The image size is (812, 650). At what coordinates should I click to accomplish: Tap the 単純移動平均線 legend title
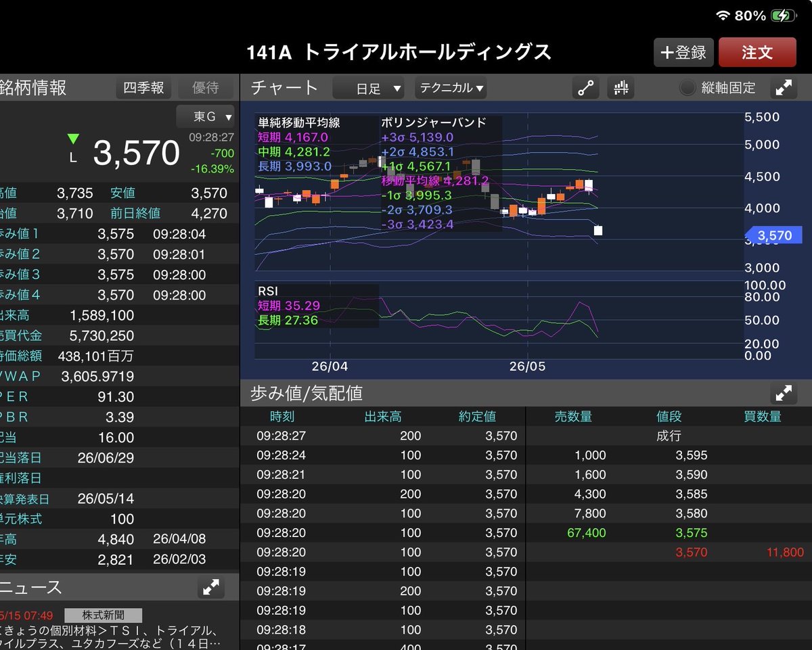pos(299,123)
